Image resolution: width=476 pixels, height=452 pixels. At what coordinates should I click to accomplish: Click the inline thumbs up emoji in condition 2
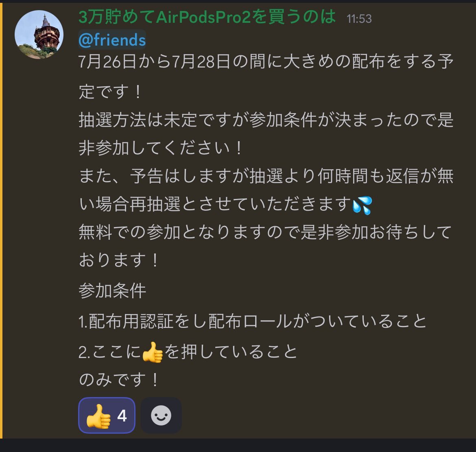click(153, 352)
